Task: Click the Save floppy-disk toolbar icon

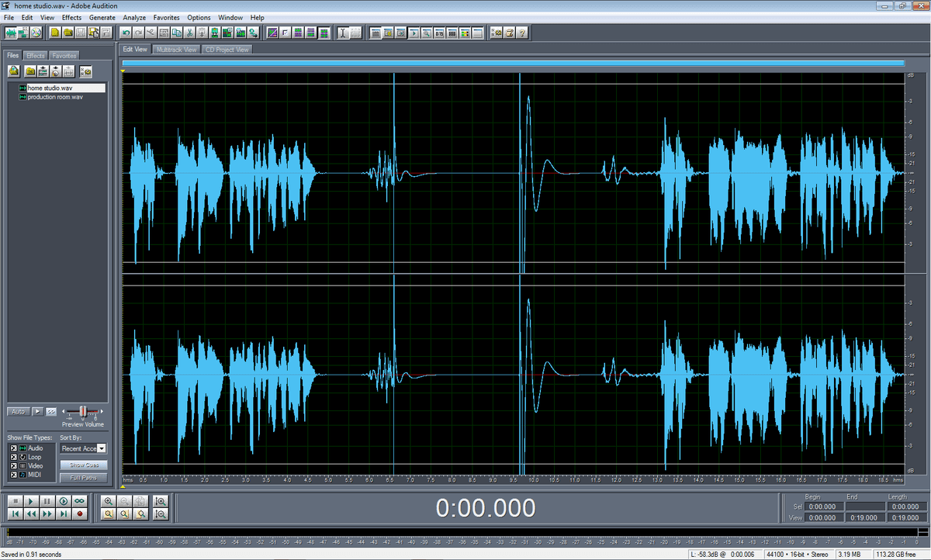Action: pos(81,33)
